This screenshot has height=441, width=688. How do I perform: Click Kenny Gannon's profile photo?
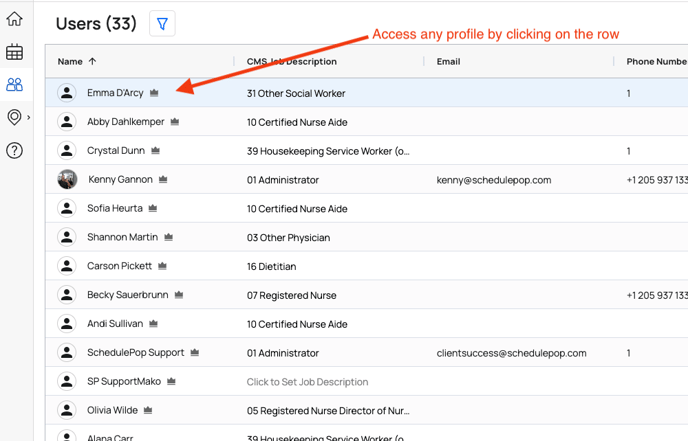click(67, 179)
